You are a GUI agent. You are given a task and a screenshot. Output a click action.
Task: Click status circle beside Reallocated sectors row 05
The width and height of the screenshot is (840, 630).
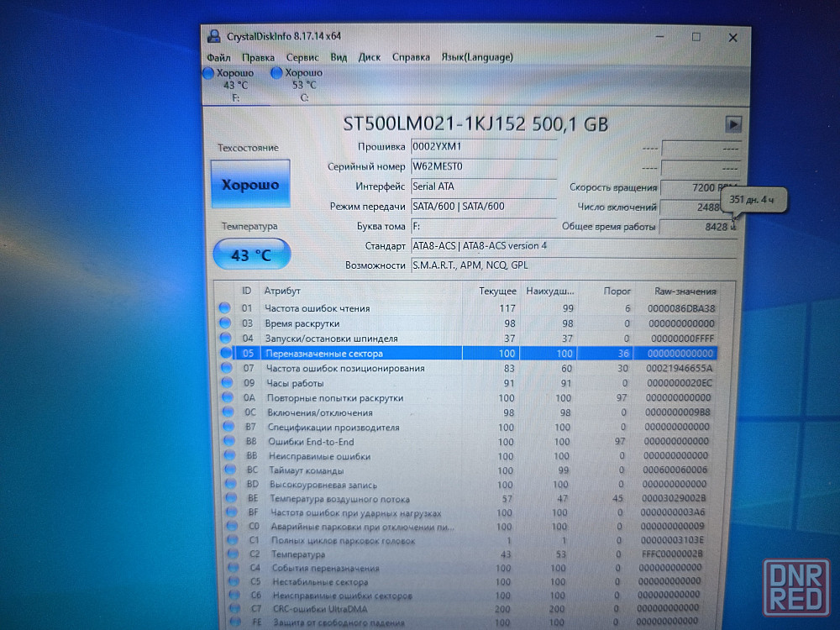click(225, 353)
